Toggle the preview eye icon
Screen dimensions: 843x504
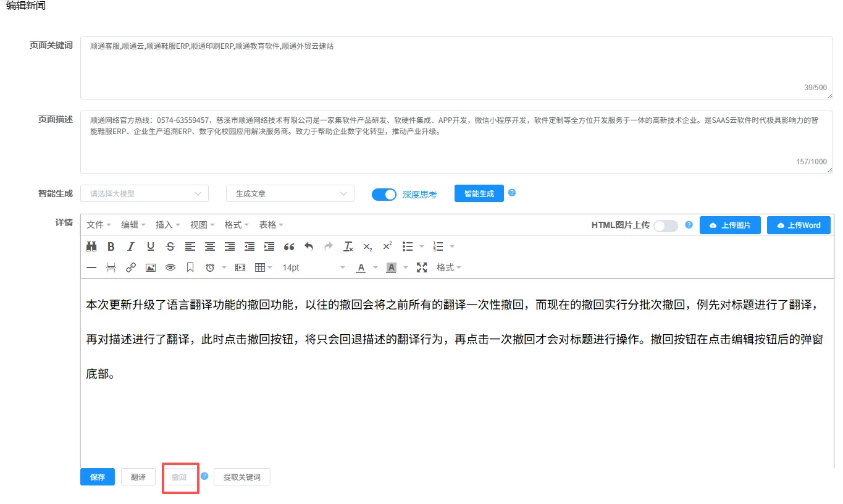(170, 267)
